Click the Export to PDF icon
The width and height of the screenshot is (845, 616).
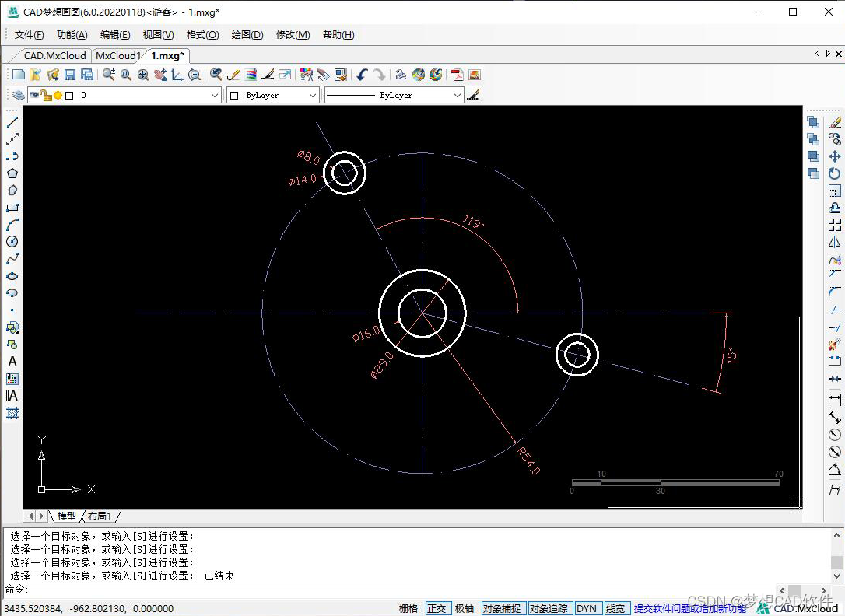tap(458, 75)
